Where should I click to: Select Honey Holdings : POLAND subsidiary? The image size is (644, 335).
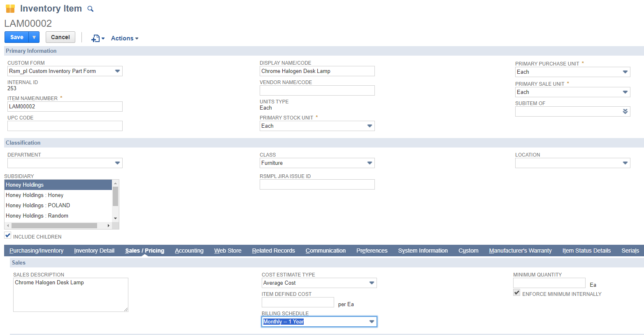38,205
